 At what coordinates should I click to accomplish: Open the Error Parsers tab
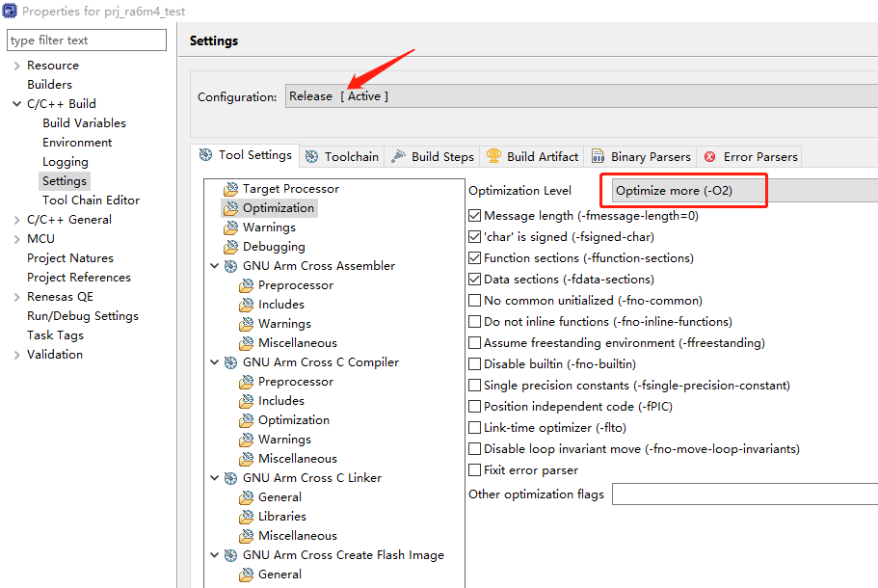pyautogui.click(x=751, y=156)
